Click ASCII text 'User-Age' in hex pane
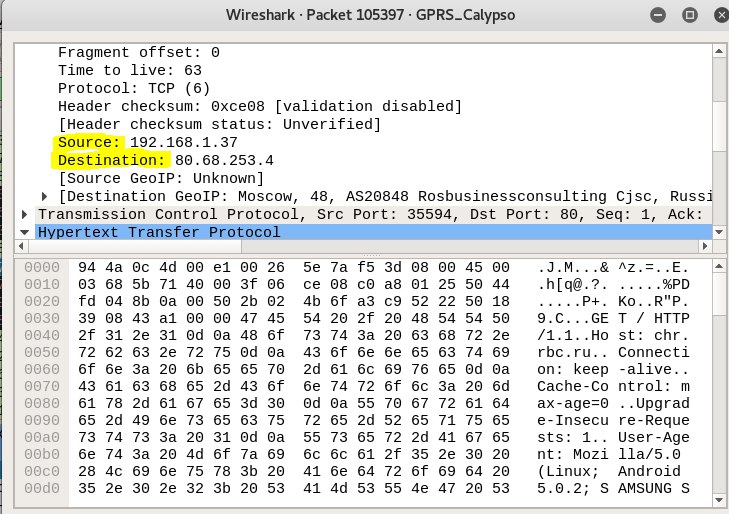 point(653,437)
